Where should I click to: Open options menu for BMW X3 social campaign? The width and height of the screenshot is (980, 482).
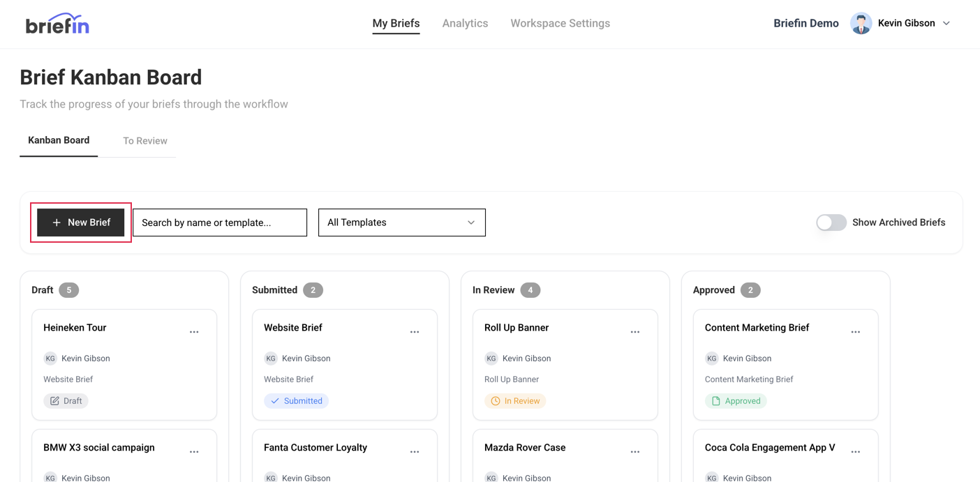(x=194, y=452)
